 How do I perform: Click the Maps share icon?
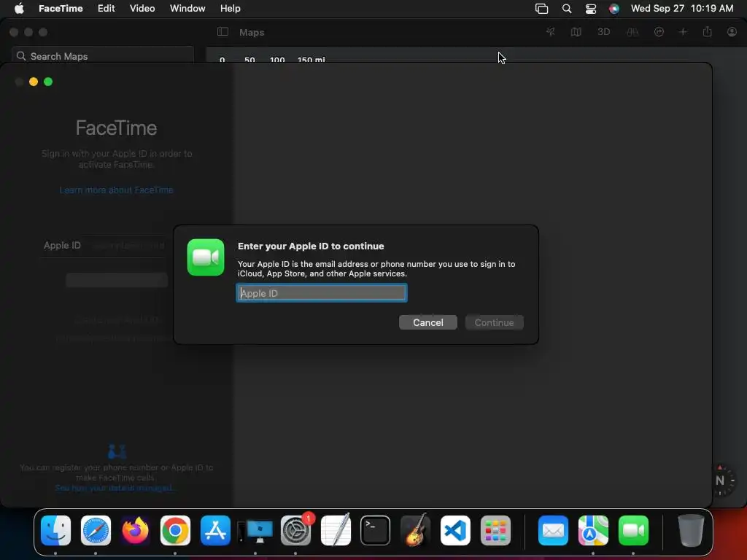click(x=708, y=32)
